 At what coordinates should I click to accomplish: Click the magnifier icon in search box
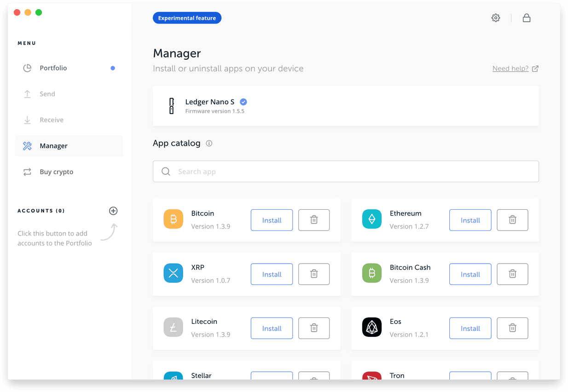[166, 172]
